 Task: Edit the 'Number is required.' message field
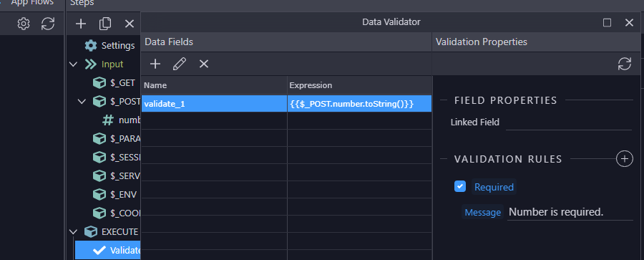(x=570, y=212)
